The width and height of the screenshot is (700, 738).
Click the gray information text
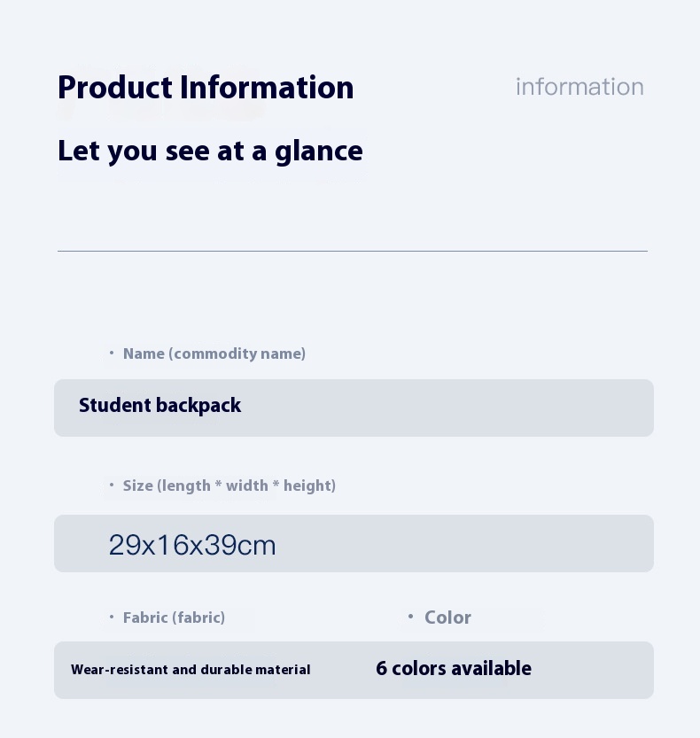click(x=579, y=87)
